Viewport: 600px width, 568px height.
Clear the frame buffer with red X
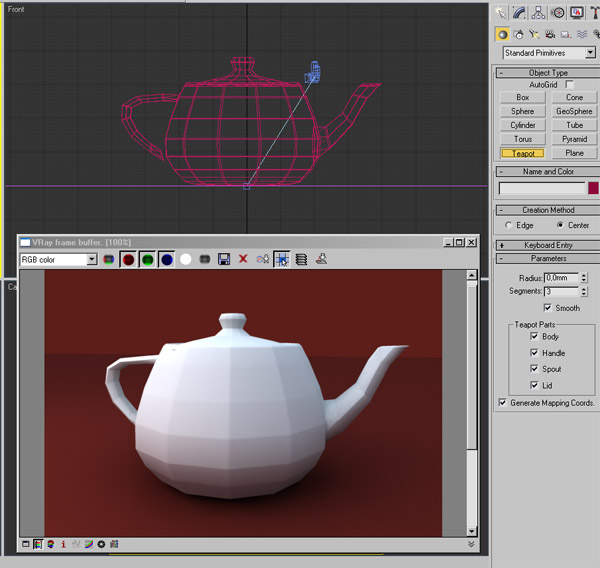click(x=243, y=259)
